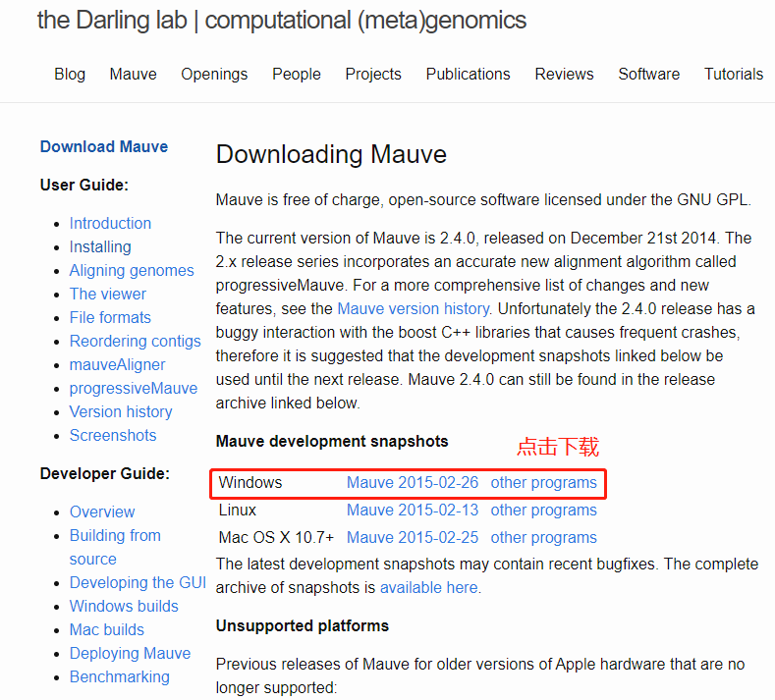
Task: Open other programs for Mac OS X
Action: coord(544,537)
